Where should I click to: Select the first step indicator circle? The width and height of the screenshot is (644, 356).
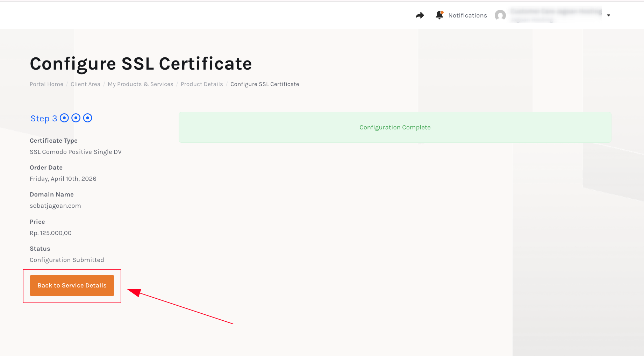pyautogui.click(x=64, y=118)
